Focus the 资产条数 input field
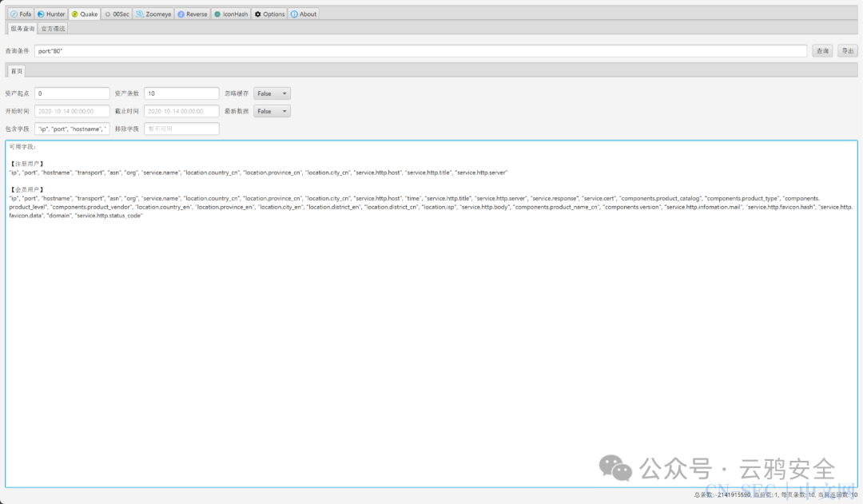This screenshot has width=863, height=504. 181,93
